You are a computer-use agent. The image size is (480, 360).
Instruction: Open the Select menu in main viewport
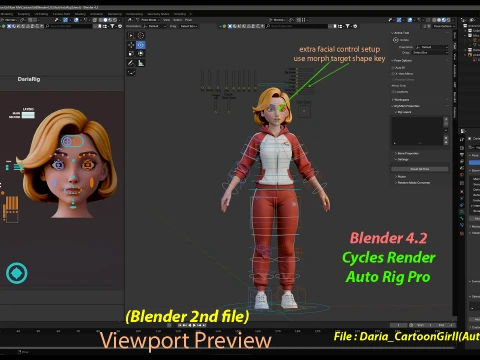(x=178, y=20)
